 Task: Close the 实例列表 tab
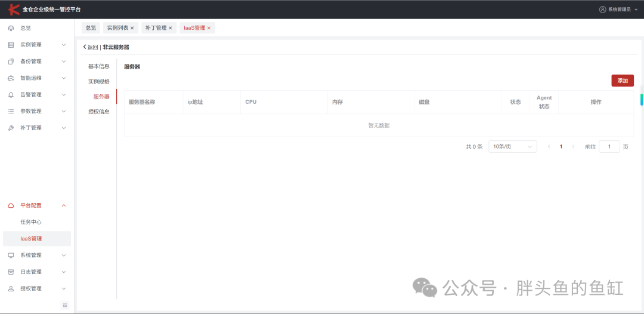pyautogui.click(x=132, y=28)
